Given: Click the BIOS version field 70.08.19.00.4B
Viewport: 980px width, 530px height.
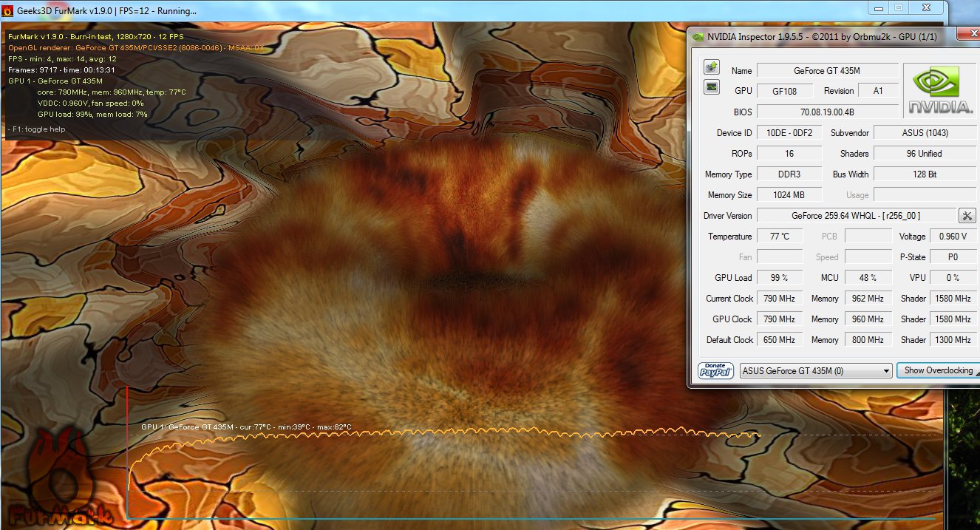Looking at the screenshot, I should click(828, 112).
